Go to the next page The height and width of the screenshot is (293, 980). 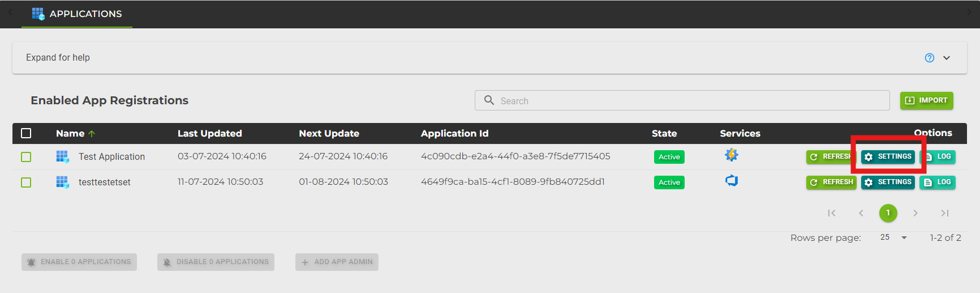[915, 213]
